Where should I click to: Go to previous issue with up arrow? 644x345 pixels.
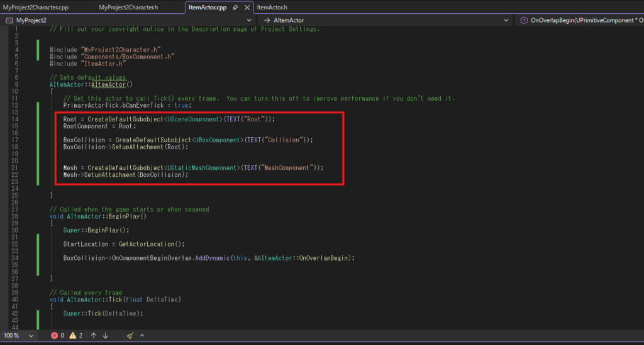click(93, 336)
